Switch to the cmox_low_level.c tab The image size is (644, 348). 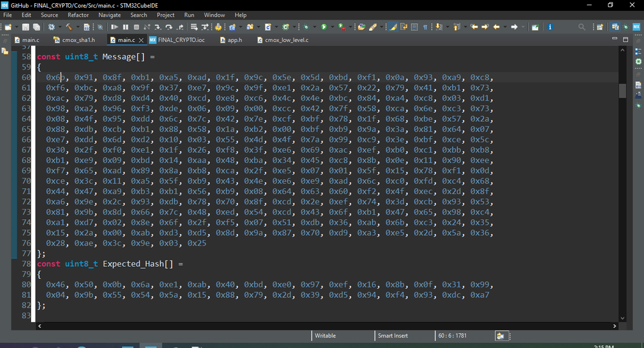[283, 40]
